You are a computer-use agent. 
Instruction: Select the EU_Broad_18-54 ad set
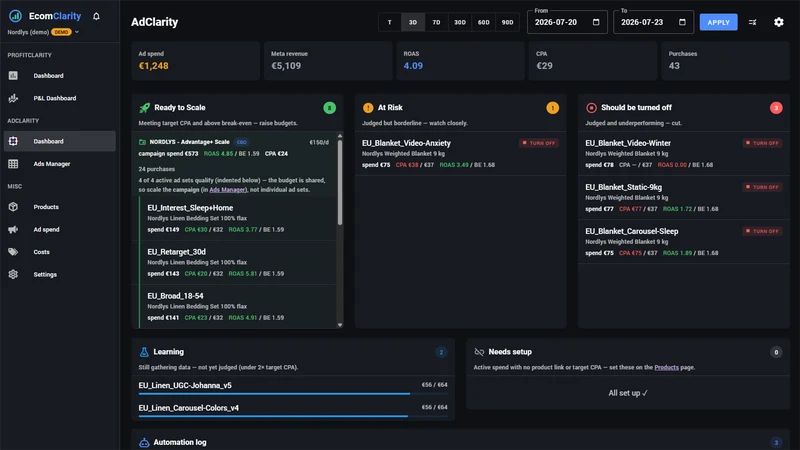click(x=238, y=307)
